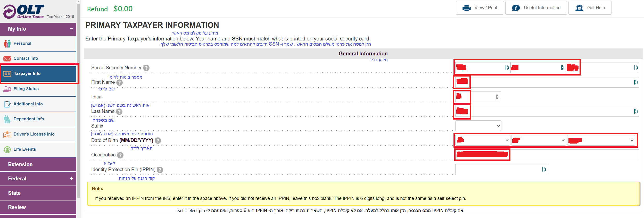Click autofill icon in IPPIN field

pos(544,169)
